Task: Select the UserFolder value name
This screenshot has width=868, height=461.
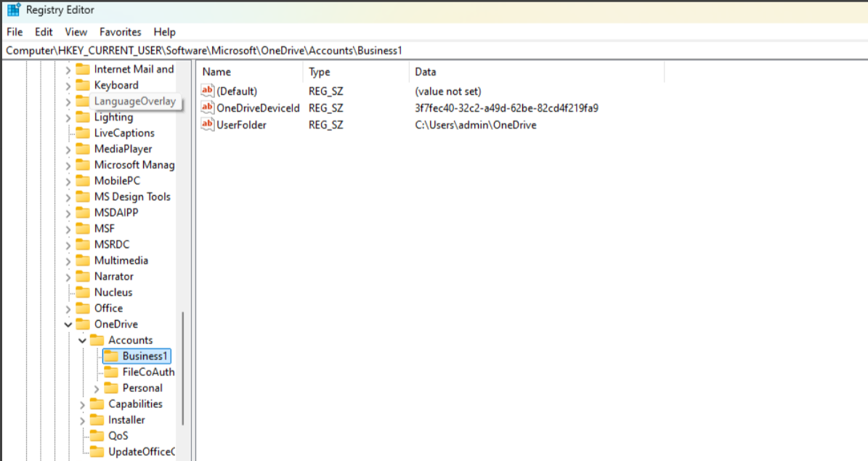Action: tap(241, 125)
